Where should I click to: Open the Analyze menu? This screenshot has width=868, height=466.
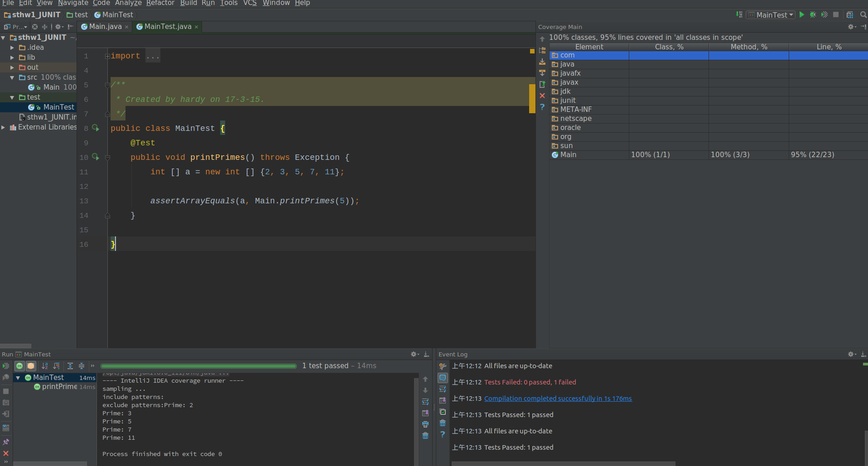pos(128,3)
